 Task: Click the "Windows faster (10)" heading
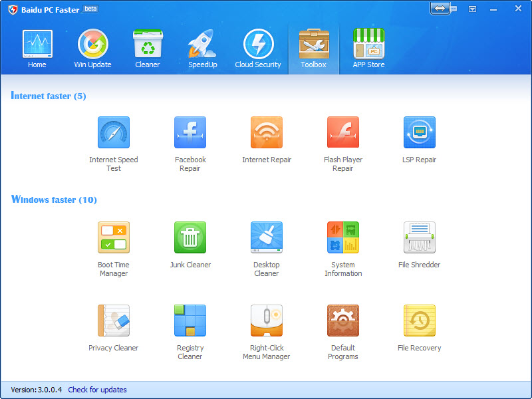[54, 199]
